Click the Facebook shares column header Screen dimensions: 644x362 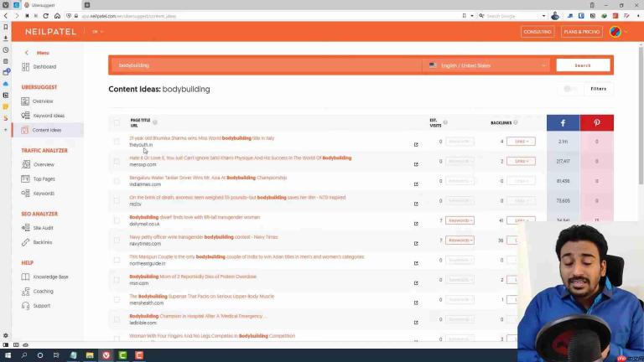[x=563, y=122]
